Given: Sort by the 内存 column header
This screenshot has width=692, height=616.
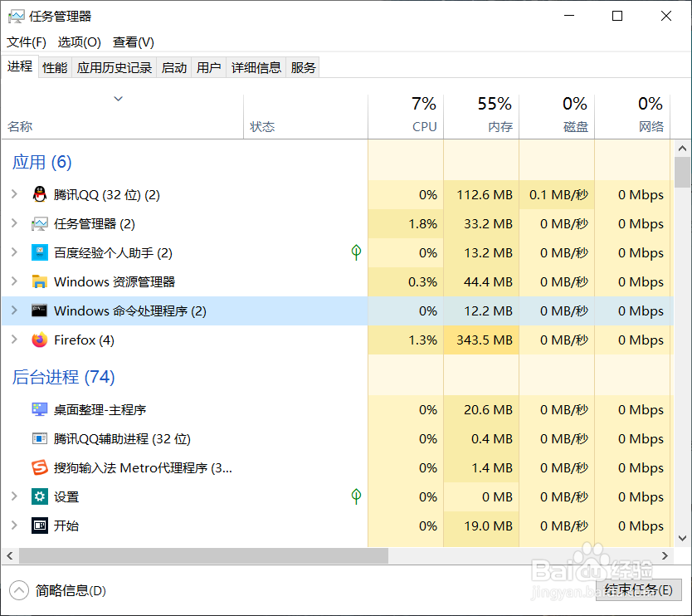Looking at the screenshot, I should (x=481, y=116).
